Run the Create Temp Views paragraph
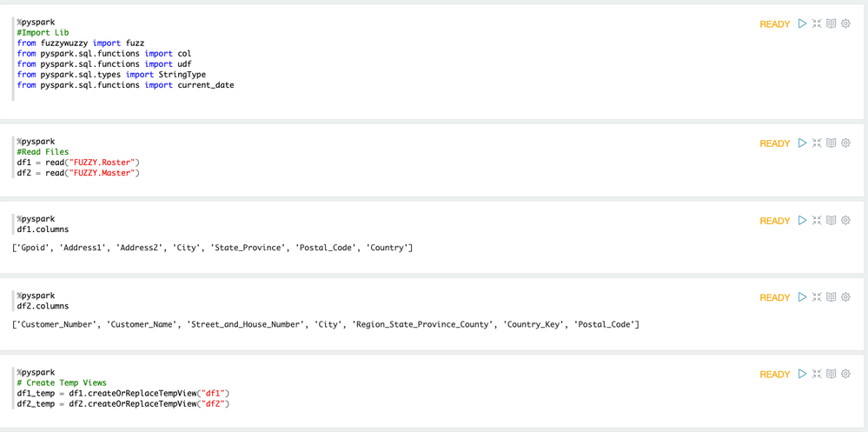 pyautogui.click(x=802, y=374)
